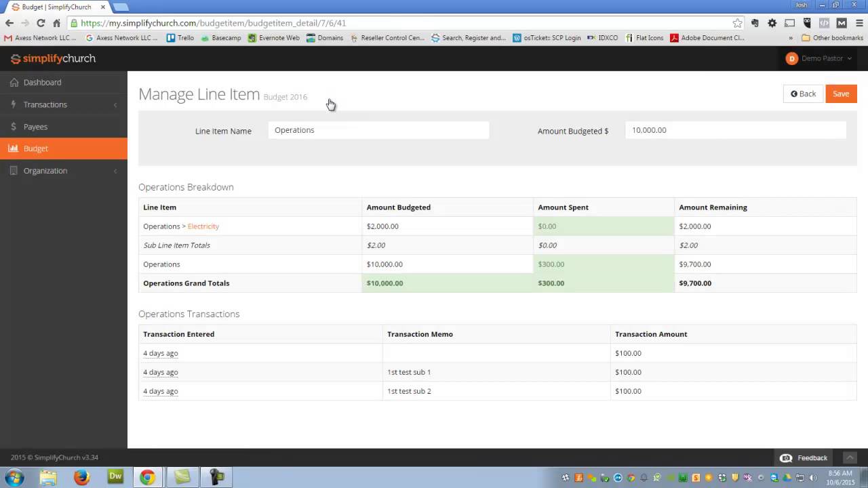Click the Back button

pyautogui.click(x=803, y=94)
